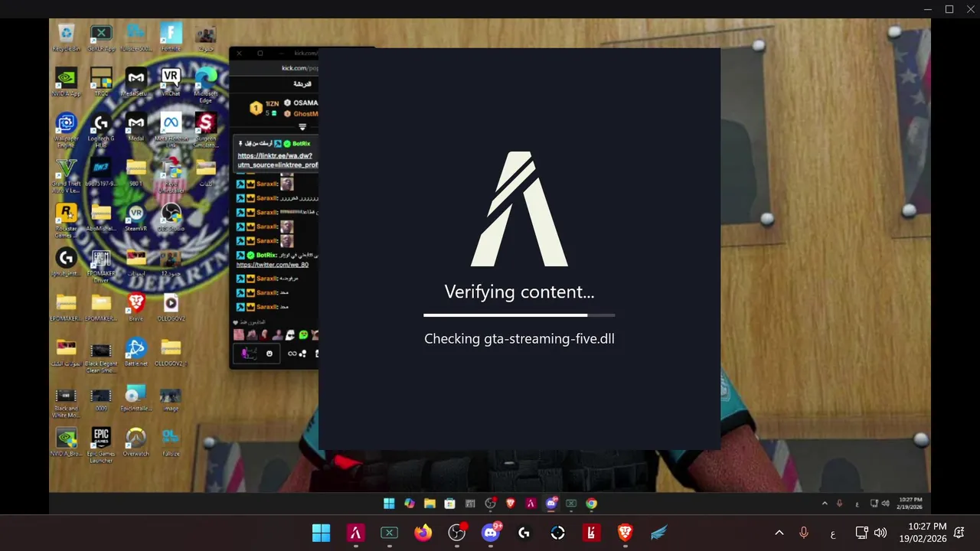Open Brave browser on the outer taskbar
Viewport: 980px width, 551px height.
click(x=626, y=533)
